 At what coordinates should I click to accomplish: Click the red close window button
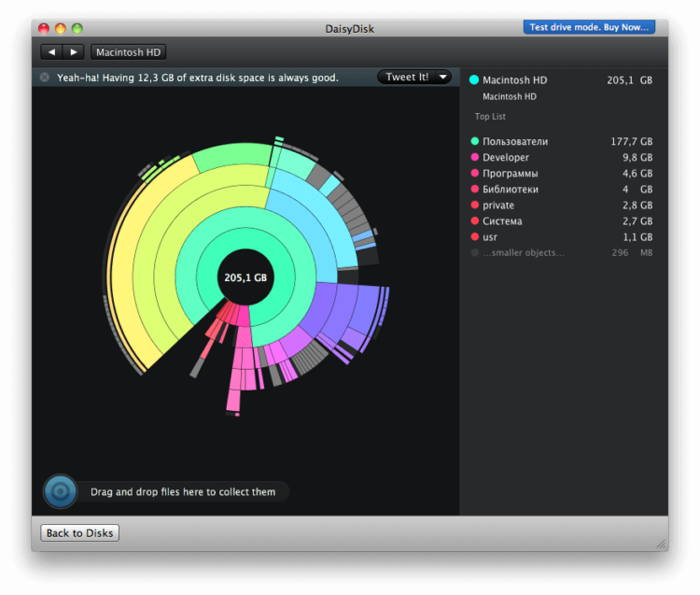pyautogui.click(x=44, y=29)
